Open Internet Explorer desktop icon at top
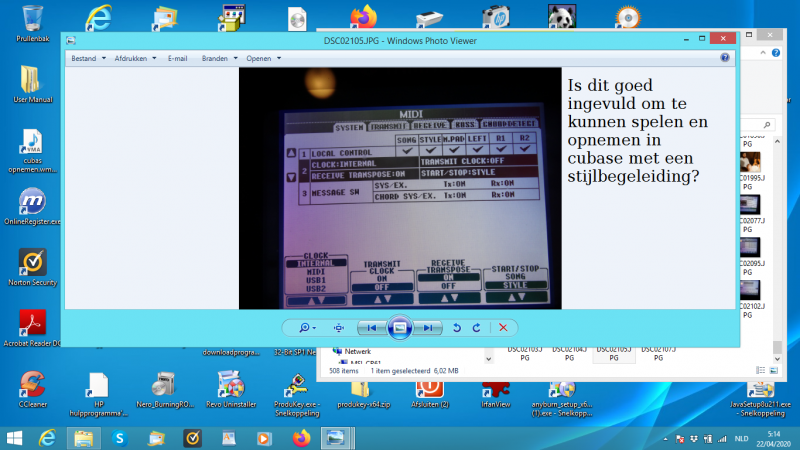This screenshot has width=800, height=450. [98, 17]
